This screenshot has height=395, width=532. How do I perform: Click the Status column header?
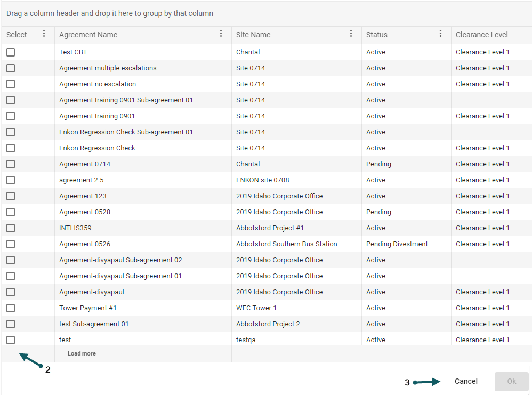pos(377,35)
